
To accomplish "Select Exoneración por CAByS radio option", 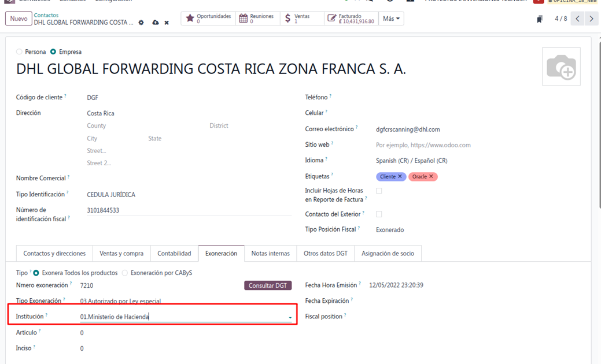I will [125, 273].
